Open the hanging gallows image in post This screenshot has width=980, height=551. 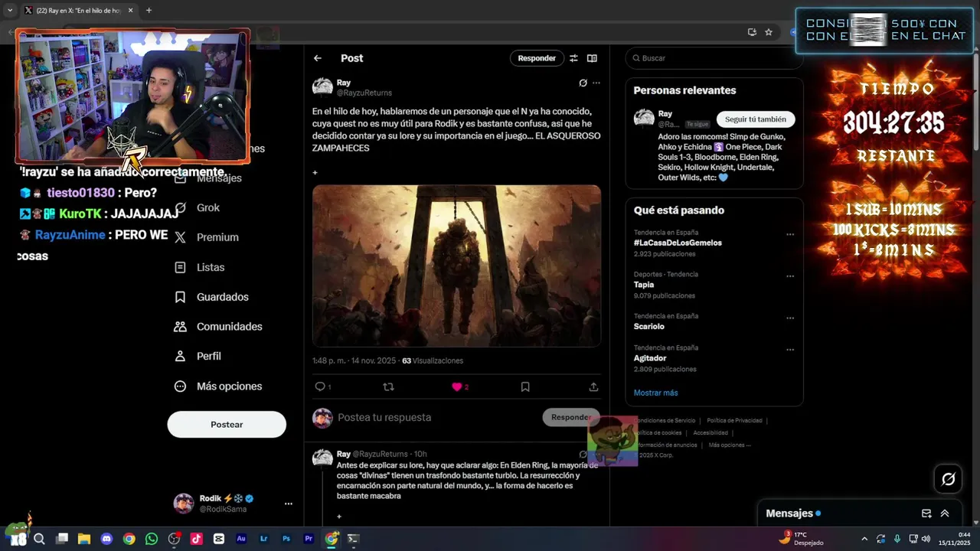coord(456,266)
